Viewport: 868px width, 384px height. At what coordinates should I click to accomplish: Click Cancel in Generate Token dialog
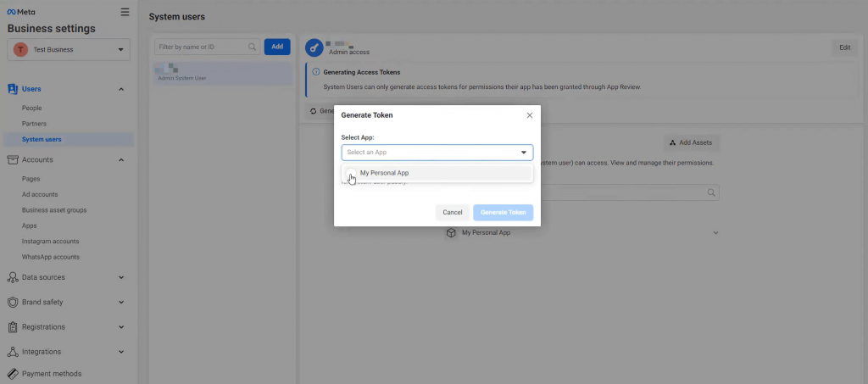(453, 213)
